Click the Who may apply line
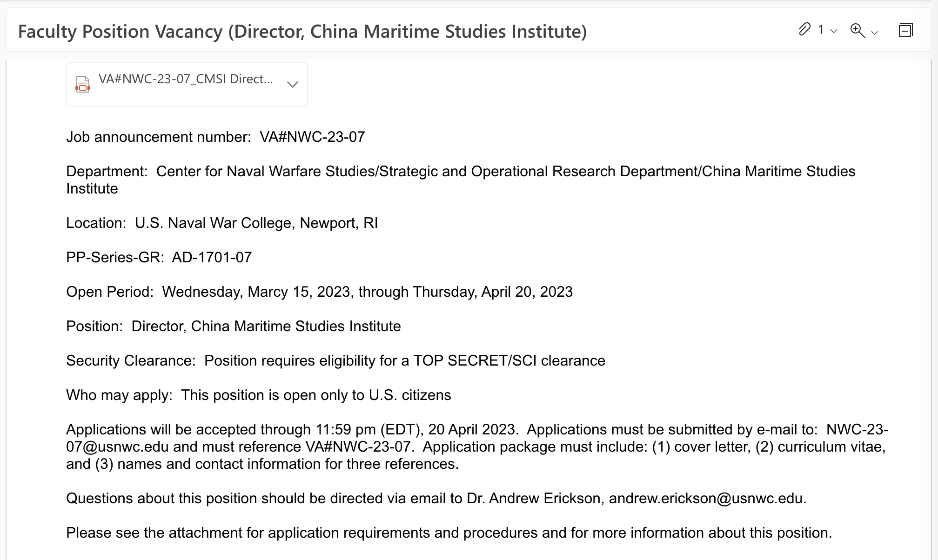 click(259, 395)
